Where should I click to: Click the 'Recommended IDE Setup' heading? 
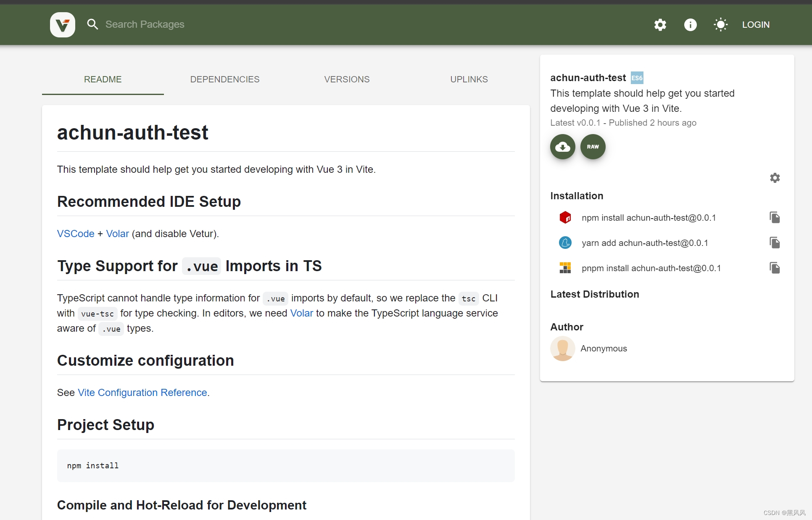pyautogui.click(x=149, y=202)
